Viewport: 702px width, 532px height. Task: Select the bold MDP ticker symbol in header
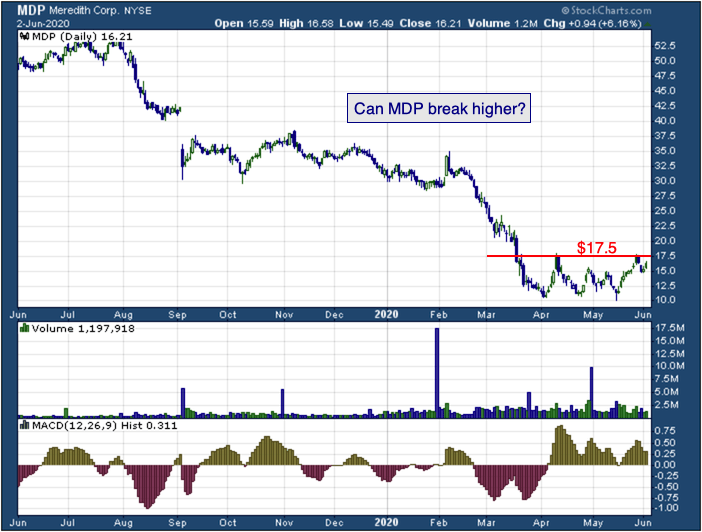coord(31,10)
